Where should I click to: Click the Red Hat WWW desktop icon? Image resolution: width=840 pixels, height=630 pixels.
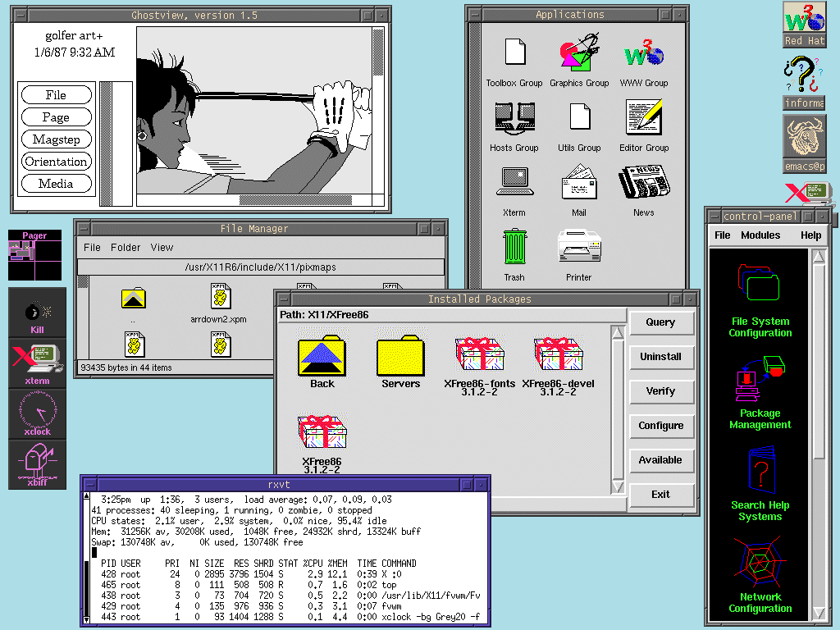click(804, 17)
